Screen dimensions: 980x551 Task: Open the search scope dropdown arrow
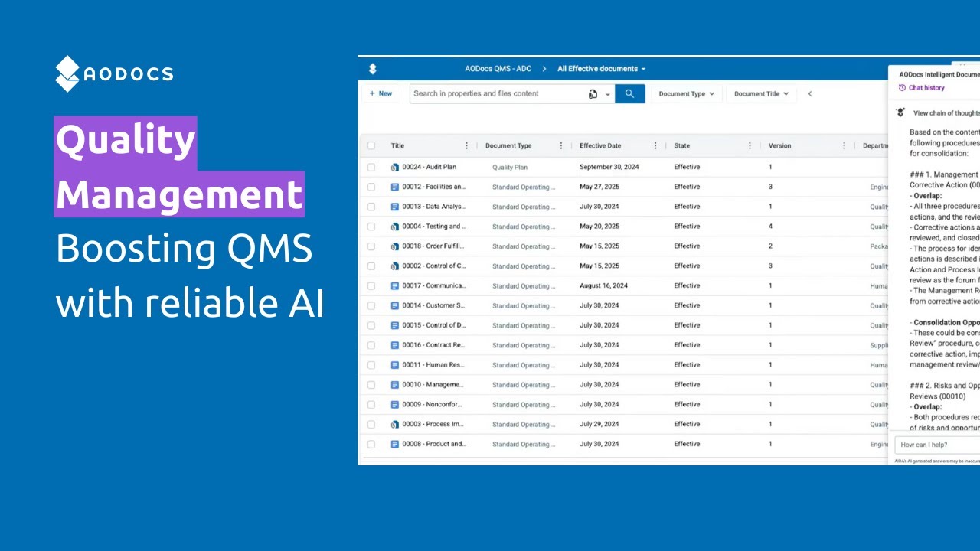(608, 94)
